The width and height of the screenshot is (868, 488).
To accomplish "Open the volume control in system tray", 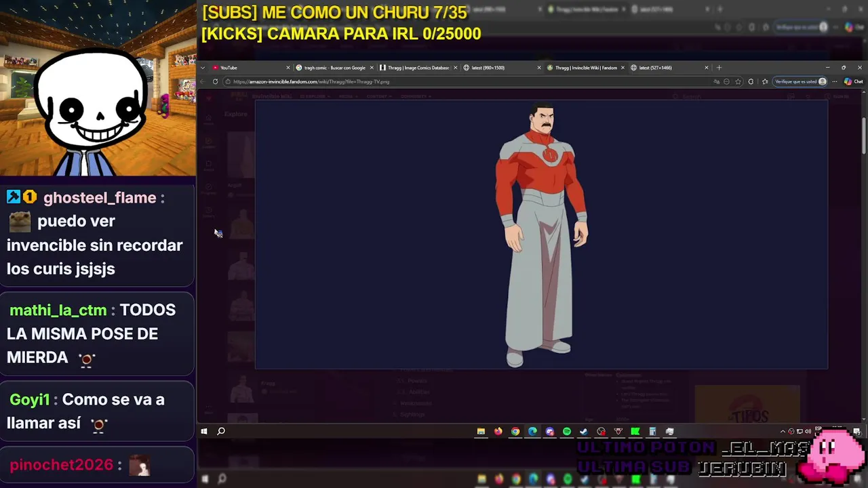I will pyautogui.click(x=808, y=431).
